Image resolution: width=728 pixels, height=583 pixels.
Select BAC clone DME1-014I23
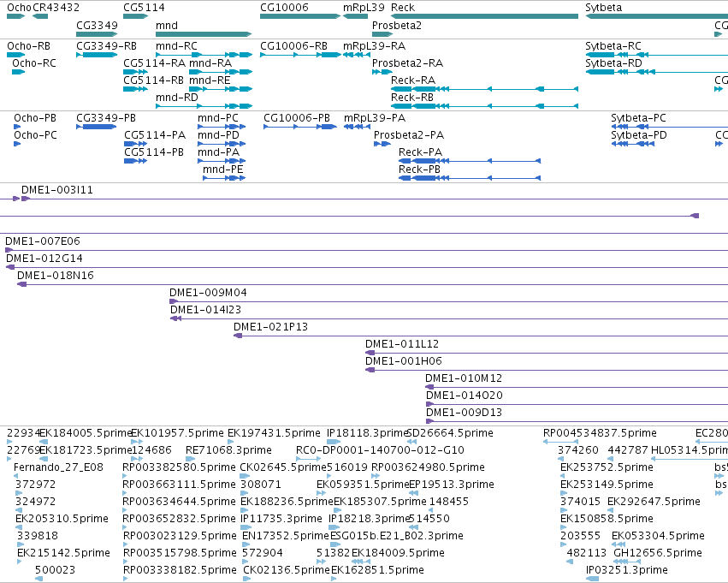tap(205, 310)
